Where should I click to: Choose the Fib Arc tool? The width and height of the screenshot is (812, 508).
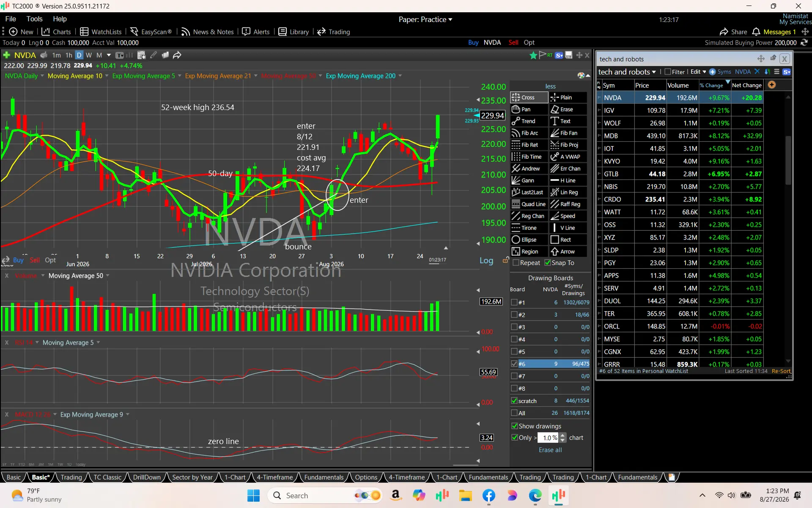click(x=529, y=133)
